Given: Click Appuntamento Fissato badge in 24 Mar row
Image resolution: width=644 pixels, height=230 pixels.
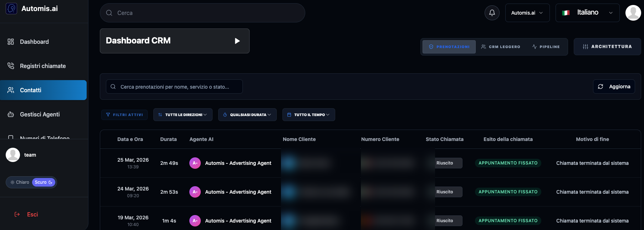Looking at the screenshot, I should [508, 192].
